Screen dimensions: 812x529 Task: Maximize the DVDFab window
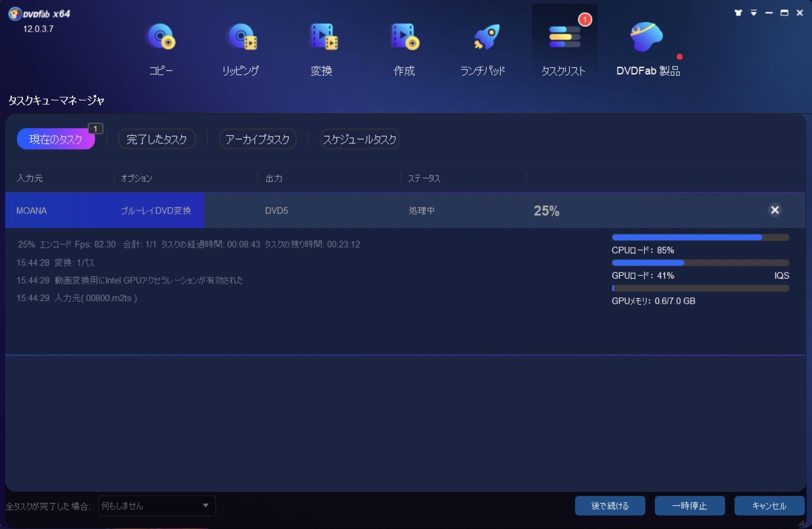pos(785,13)
